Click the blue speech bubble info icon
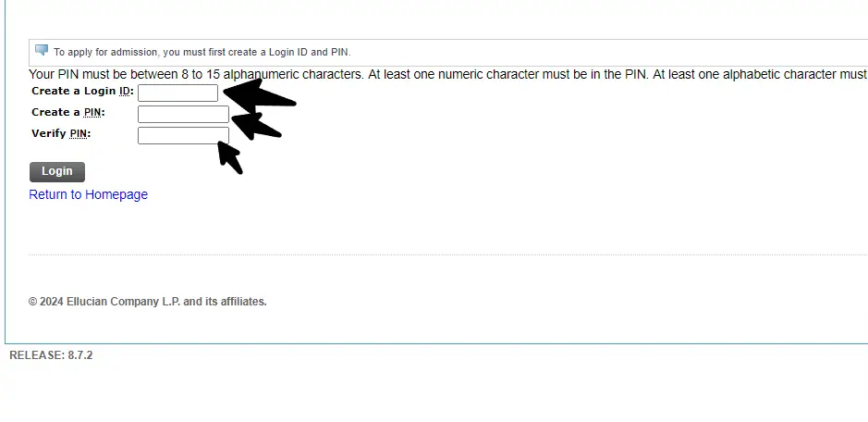 click(x=42, y=50)
